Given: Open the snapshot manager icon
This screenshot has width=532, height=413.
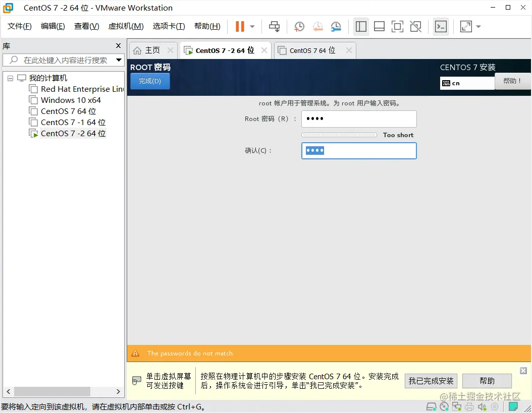Looking at the screenshot, I should click(x=336, y=26).
